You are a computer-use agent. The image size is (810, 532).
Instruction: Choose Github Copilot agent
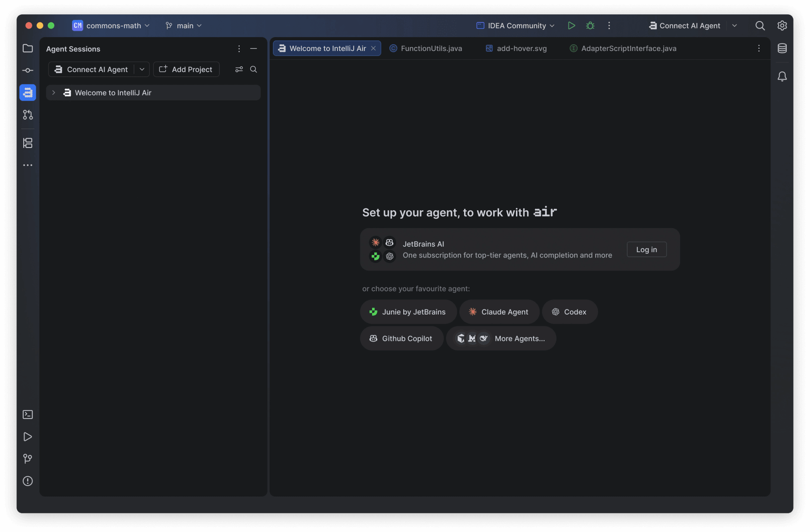[x=401, y=339]
